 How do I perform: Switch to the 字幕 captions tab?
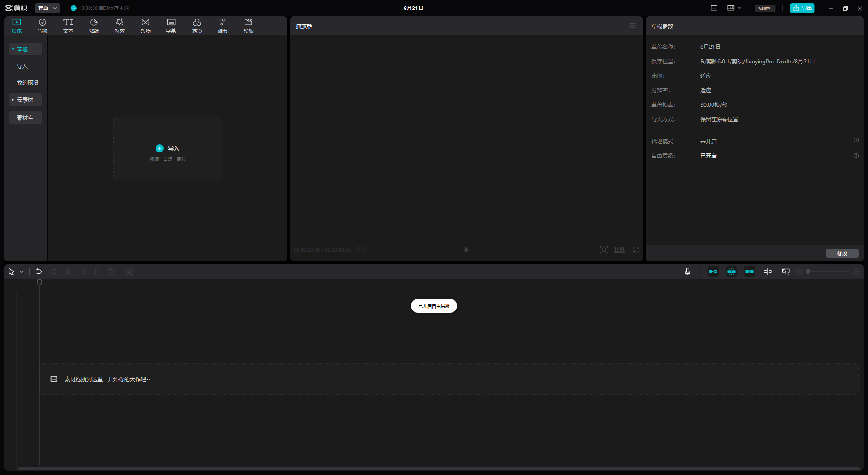(x=171, y=26)
